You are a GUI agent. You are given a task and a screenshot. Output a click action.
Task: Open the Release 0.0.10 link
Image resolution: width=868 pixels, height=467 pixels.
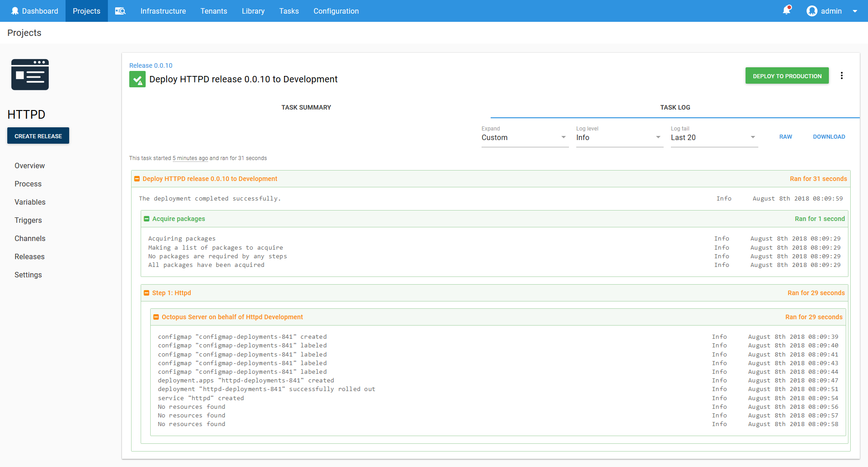pyautogui.click(x=151, y=65)
